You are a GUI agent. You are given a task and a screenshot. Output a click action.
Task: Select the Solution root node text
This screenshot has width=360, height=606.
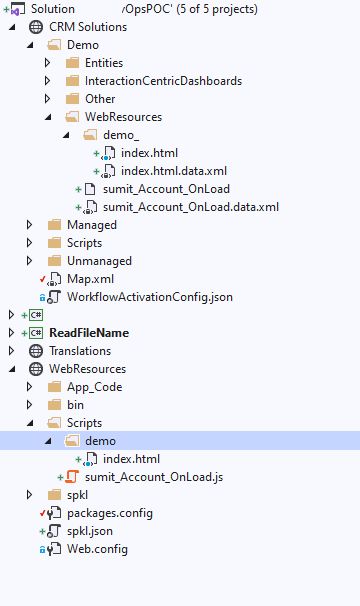click(x=144, y=9)
